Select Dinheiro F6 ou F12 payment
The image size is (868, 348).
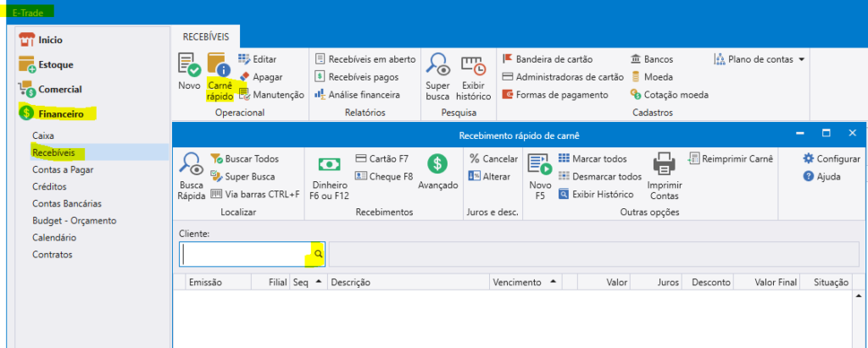(x=329, y=175)
